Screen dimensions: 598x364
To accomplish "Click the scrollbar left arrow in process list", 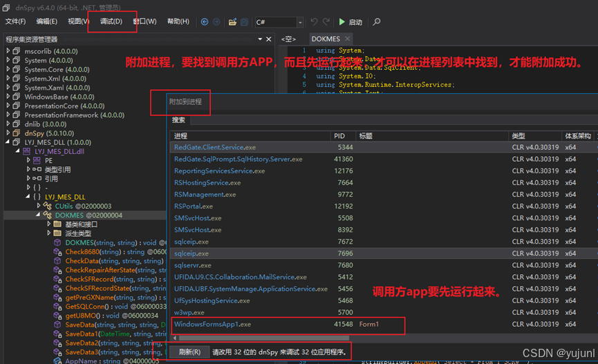I will coord(175,338).
